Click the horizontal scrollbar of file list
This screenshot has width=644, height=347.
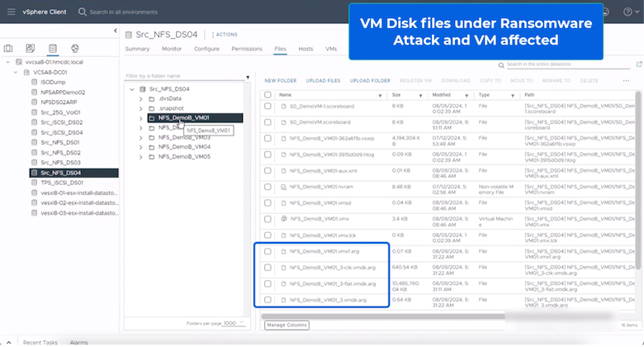[x=383, y=316]
